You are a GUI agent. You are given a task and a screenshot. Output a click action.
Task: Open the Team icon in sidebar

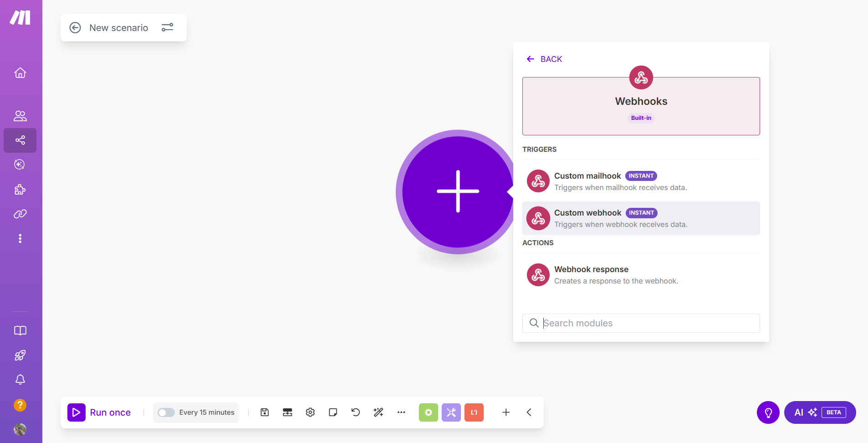point(20,116)
